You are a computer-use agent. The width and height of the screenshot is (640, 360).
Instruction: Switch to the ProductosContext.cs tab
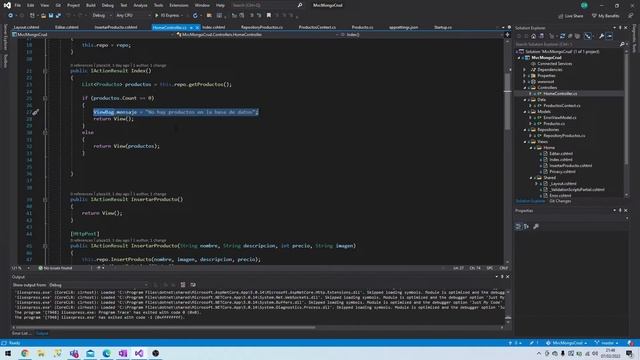point(317,27)
